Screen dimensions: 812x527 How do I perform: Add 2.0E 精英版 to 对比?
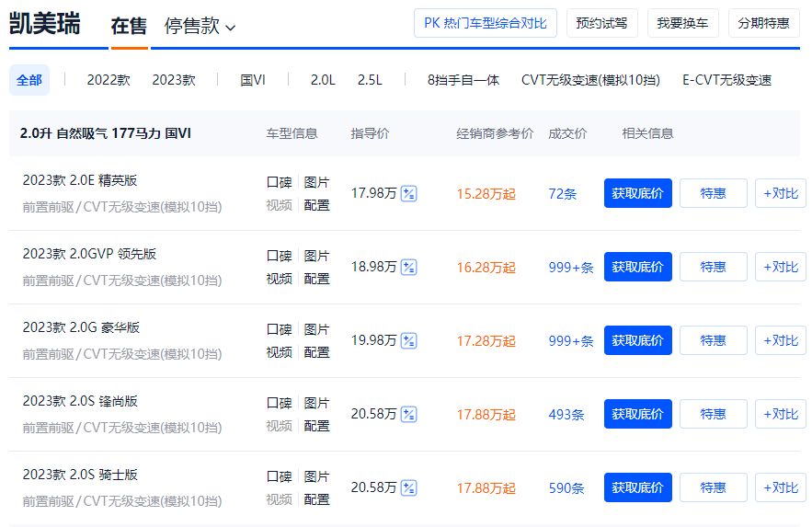click(781, 193)
